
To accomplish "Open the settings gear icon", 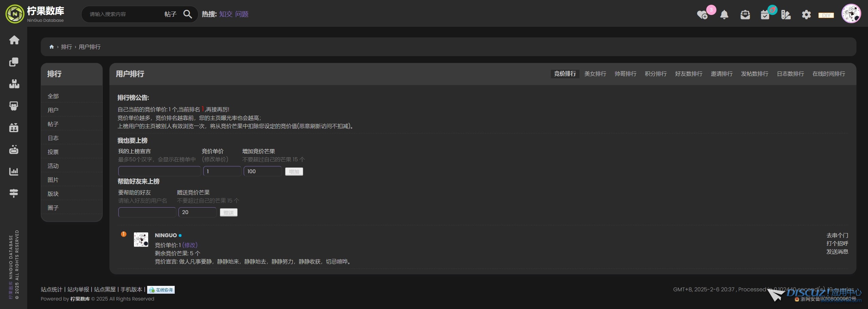I will click(x=806, y=15).
